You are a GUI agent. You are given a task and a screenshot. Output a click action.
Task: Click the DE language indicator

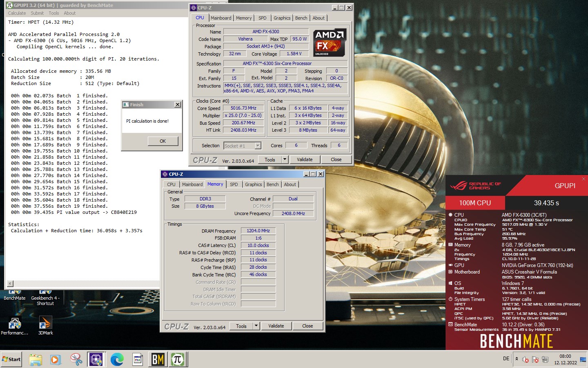click(x=506, y=359)
